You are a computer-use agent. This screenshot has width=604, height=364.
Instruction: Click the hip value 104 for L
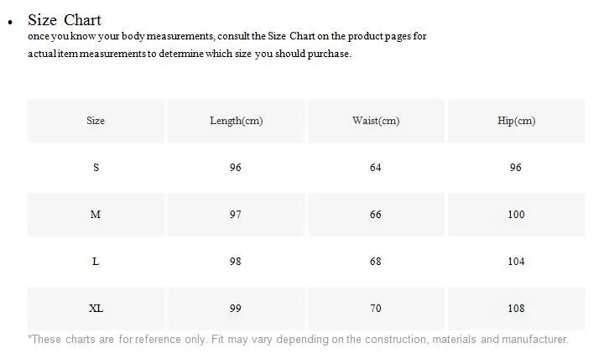(x=516, y=262)
